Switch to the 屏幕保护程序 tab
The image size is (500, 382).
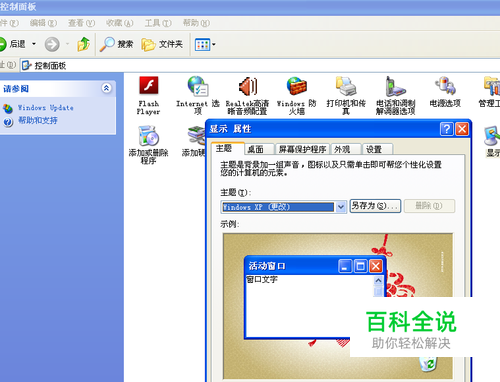tap(302, 149)
